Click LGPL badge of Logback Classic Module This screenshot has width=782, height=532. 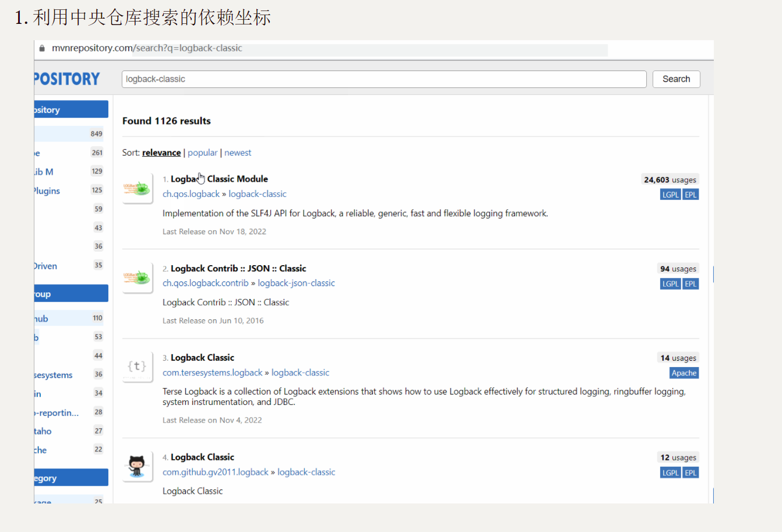(x=670, y=195)
